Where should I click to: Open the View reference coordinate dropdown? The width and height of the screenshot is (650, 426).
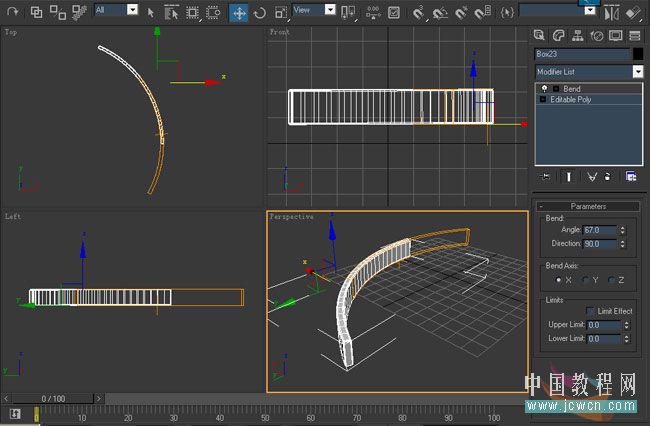click(x=330, y=9)
